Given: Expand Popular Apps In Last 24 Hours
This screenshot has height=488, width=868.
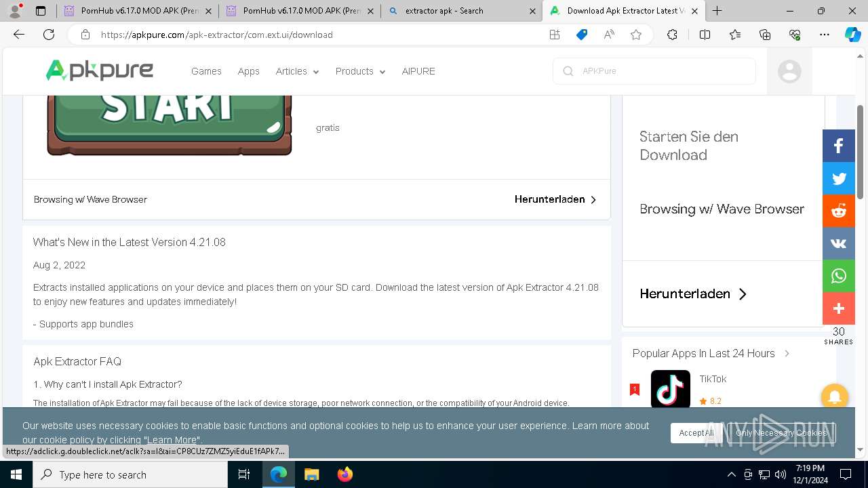Looking at the screenshot, I should 787,353.
